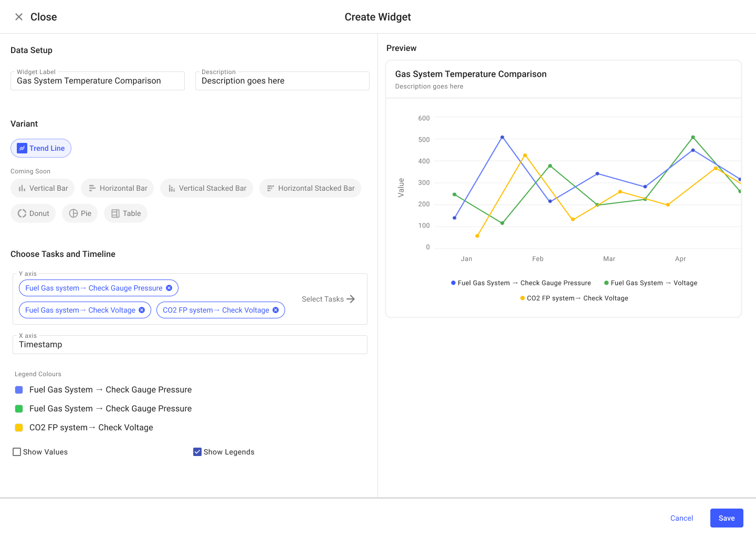The image size is (756, 538).
Task: Click the X icon beside Close
Action: click(x=19, y=17)
